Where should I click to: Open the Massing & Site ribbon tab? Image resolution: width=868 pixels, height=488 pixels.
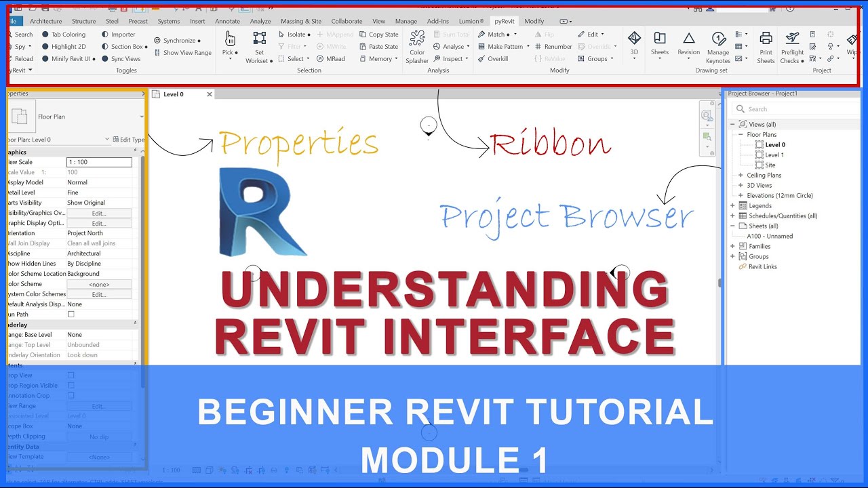(x=301, y=21)
